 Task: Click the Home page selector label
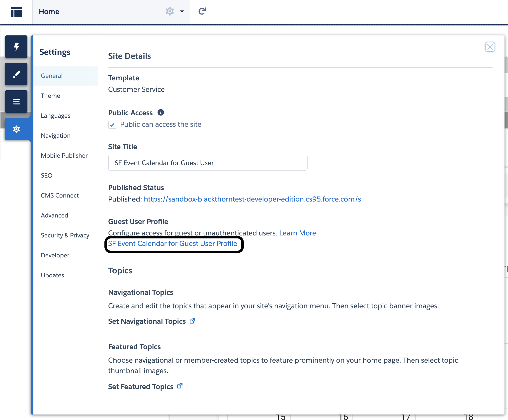tap(49, 11)
